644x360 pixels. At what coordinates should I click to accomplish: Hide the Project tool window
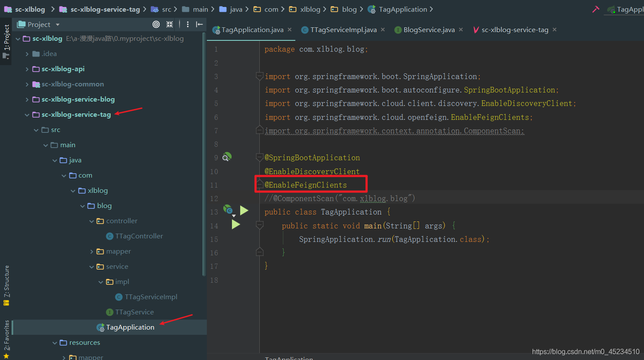[x=199, y=24]
